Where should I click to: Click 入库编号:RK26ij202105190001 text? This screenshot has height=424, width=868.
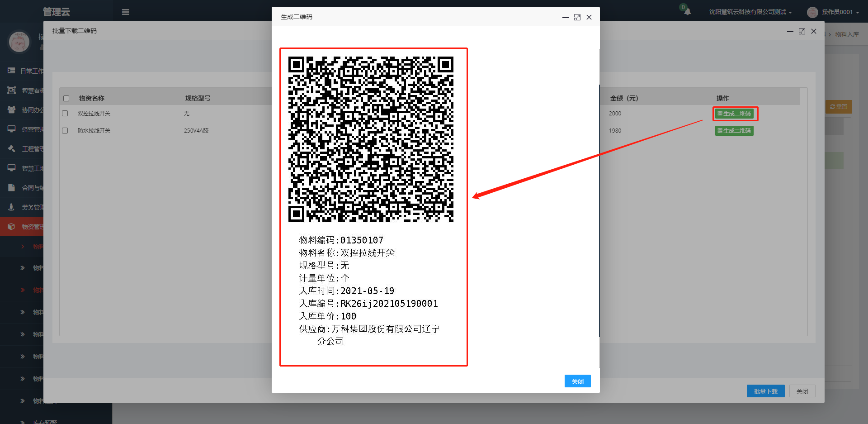[368, 304]
